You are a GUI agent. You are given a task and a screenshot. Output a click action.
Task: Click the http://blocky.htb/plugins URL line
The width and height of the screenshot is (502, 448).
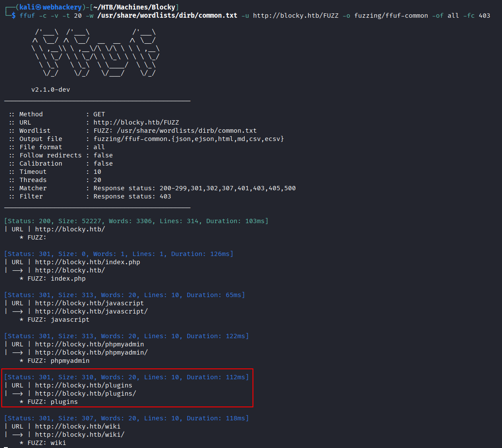[83, 385]
